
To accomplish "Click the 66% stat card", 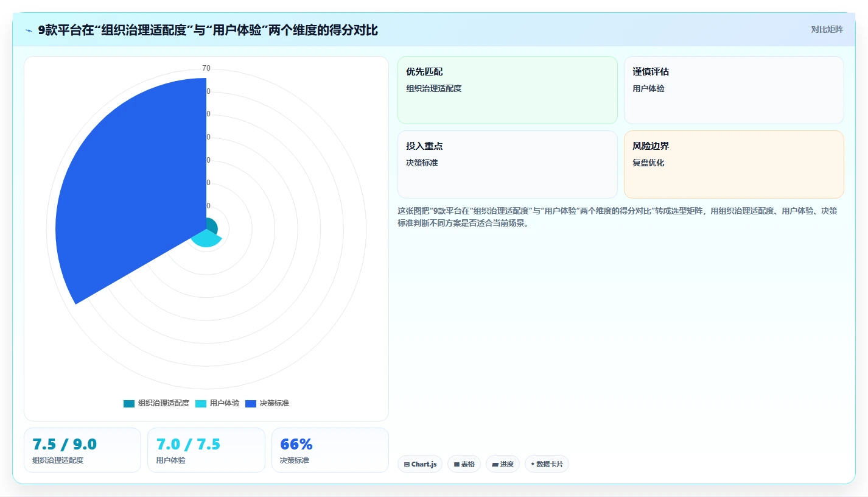I will (330, 450).
